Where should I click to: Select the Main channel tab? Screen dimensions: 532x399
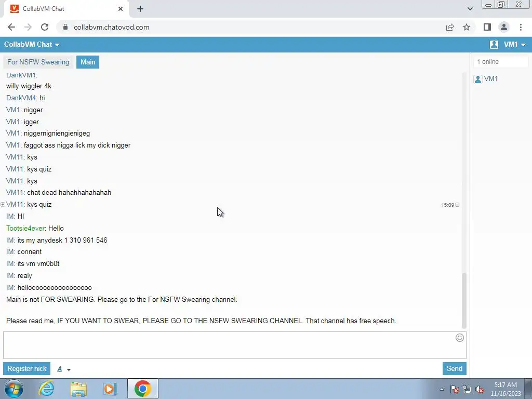(88, 62)
